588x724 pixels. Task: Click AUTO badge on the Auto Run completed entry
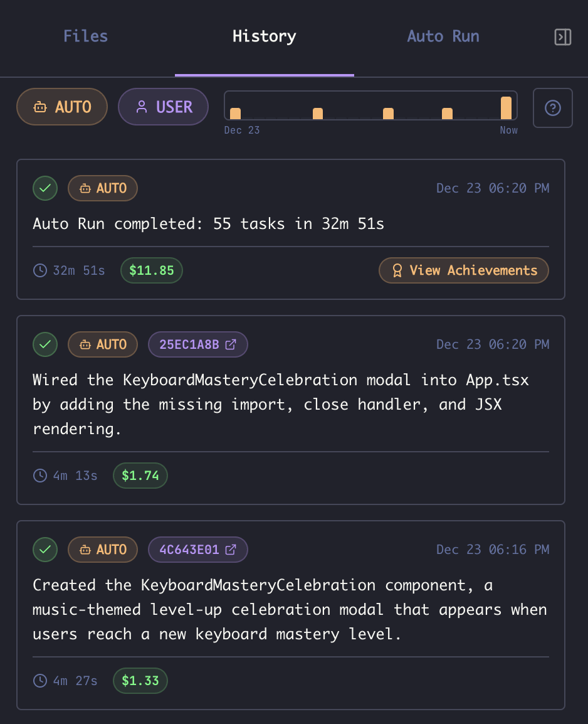(103, 188)
